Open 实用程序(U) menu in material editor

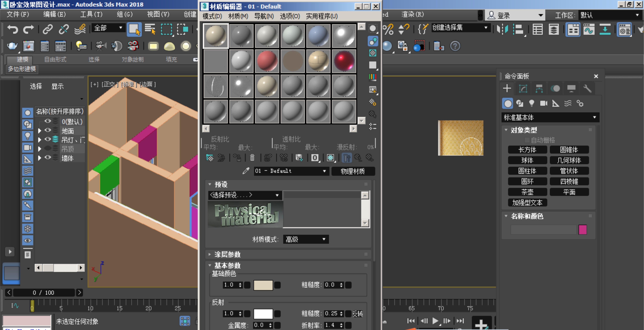click(322, 16)
